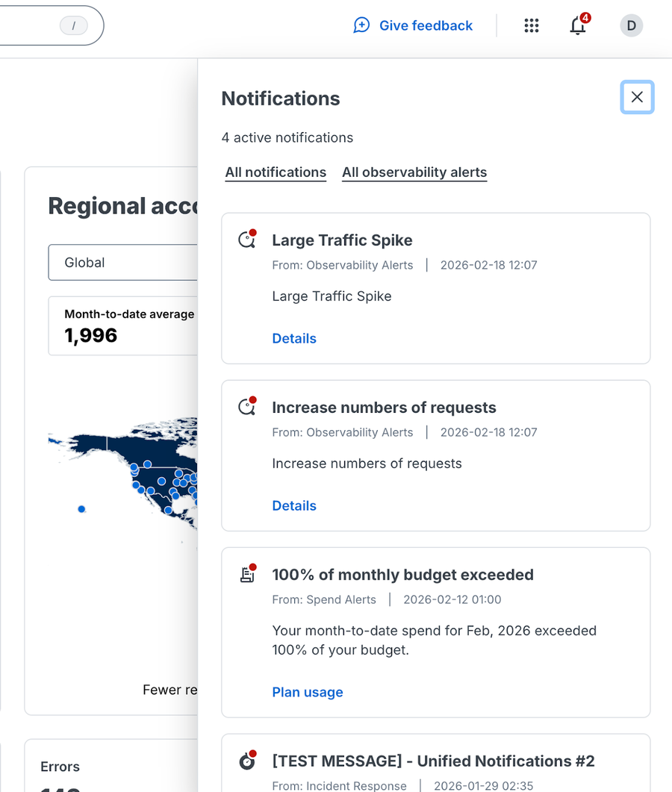Click the Incident Response test message icon
This screenshot has height=792, width=672.
246,761
